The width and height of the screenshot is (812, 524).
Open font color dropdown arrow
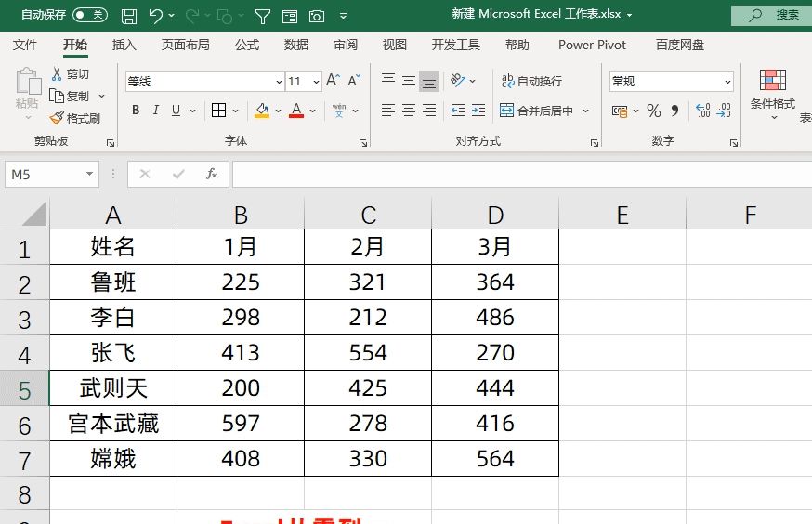click(x=313, y=111)
